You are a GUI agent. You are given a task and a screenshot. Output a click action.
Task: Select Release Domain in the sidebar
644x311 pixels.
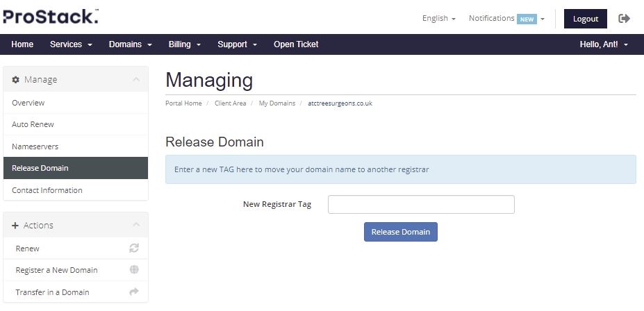coord(76,168)
